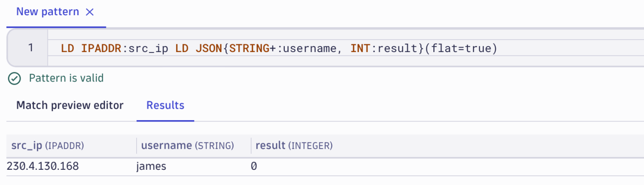The height and width of the screenshot is (185, 644).
Task: Select the New pattern tab
Action: [47, 12]
